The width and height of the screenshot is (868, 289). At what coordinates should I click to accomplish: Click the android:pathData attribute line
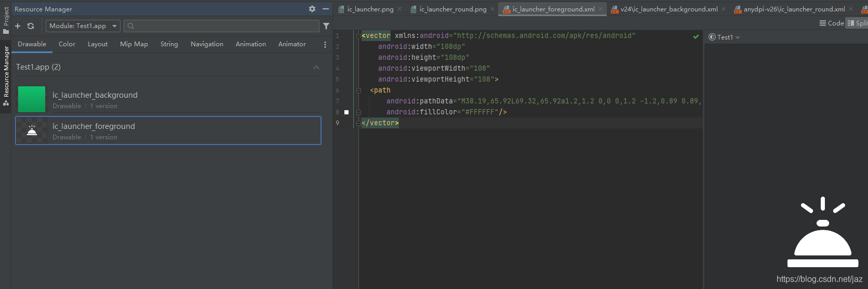tap(543, 101)
